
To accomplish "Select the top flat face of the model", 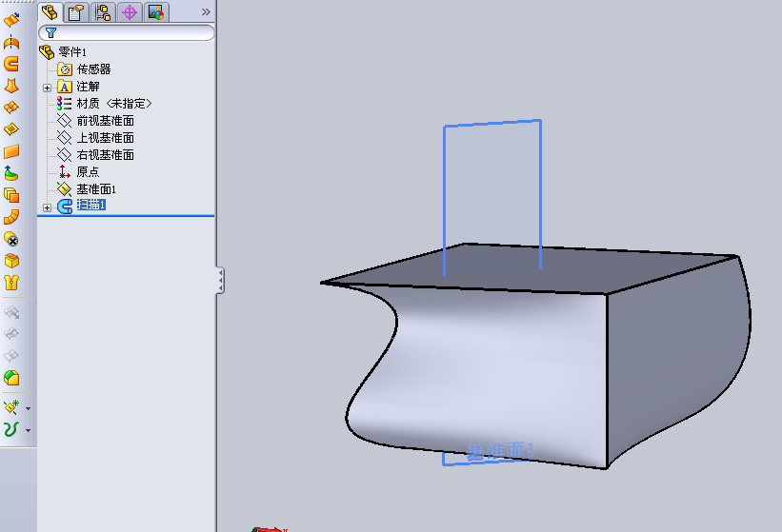I will [529, 269].
